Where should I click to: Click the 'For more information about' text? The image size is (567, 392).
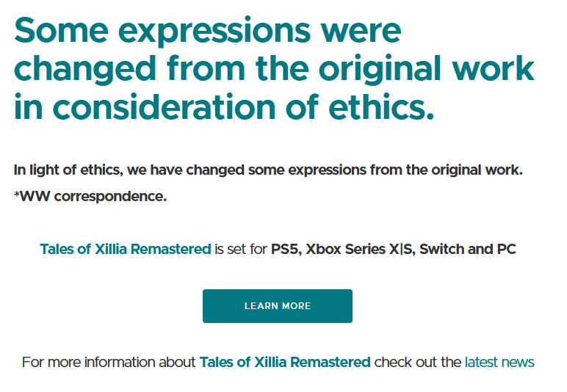(109, 362)
